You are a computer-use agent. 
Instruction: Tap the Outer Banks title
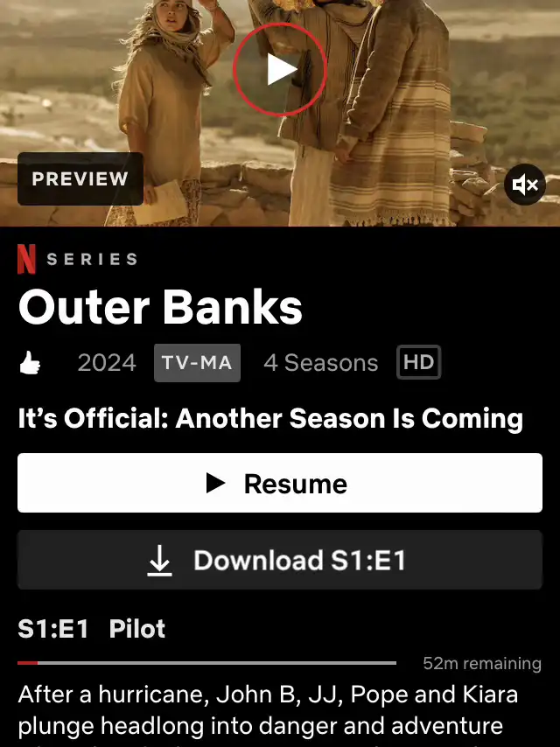[160, 307]
